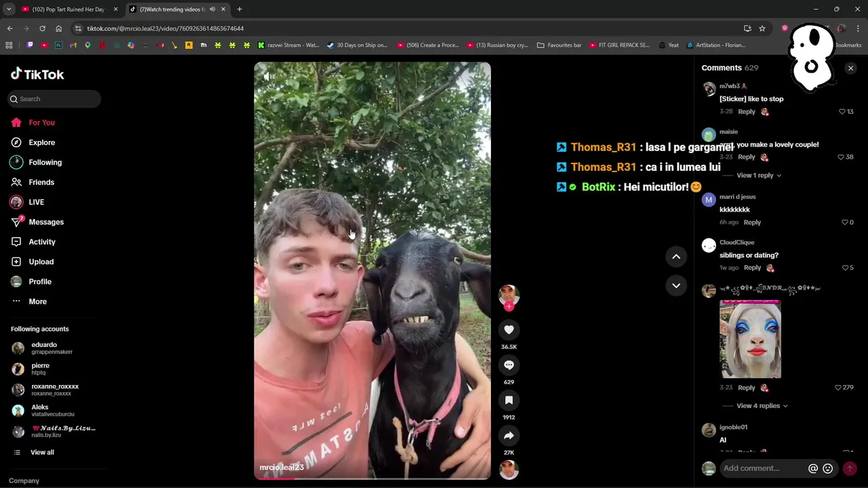
Task: Open the sound disc below share icon
Action: click(x=509, y=469)
